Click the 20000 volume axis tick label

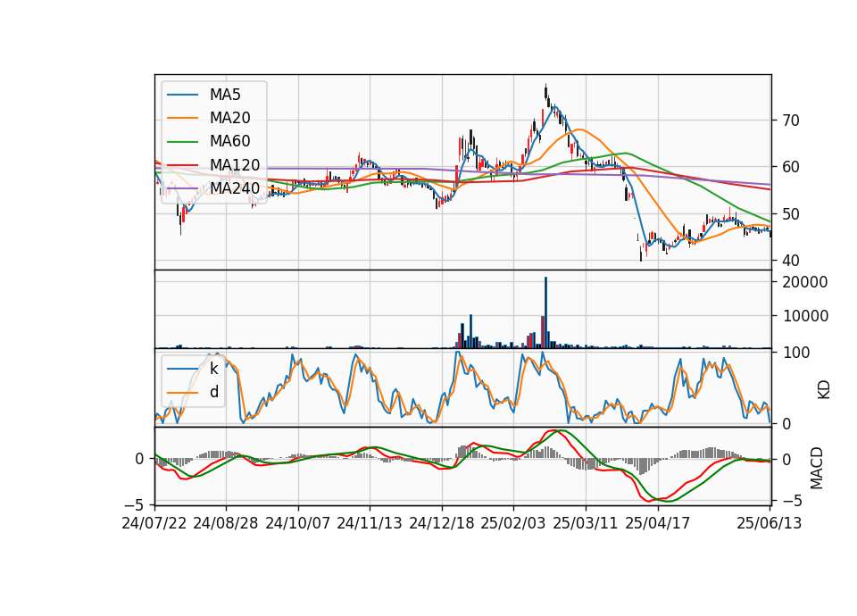tap(805, 282)
